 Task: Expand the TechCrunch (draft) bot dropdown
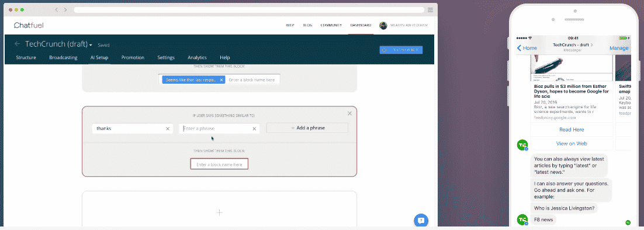(91, 45)
